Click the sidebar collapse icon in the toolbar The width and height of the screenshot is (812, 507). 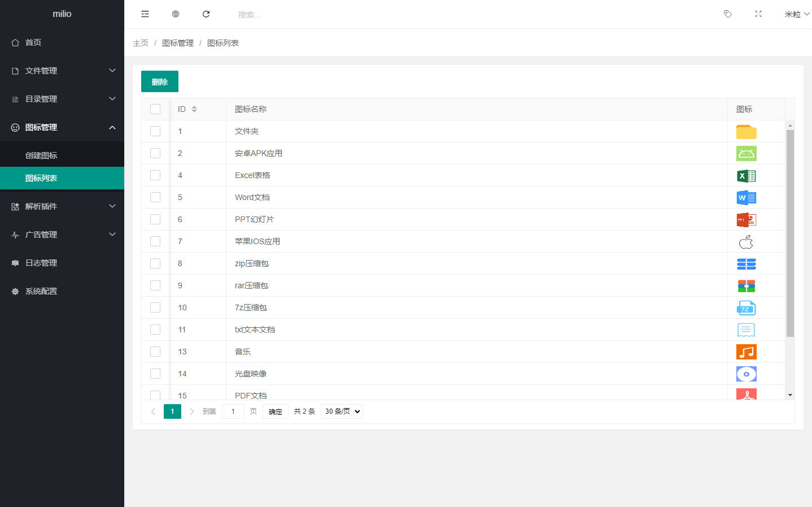pos(145,14)
